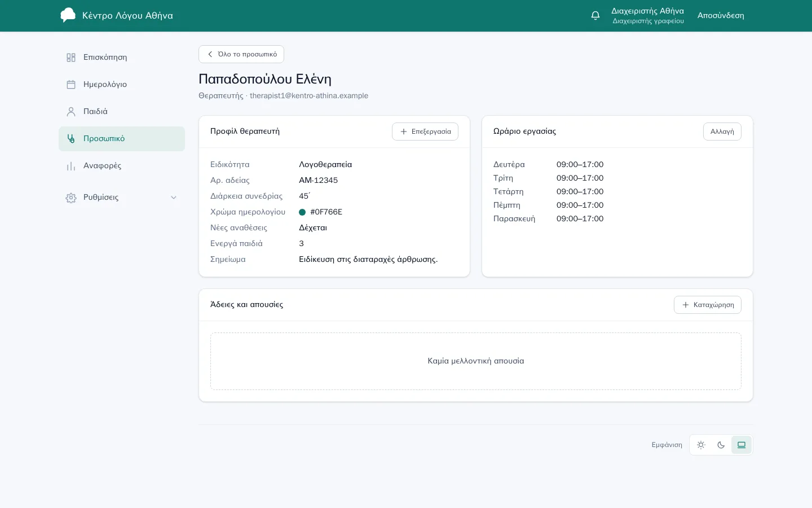The height and width of the screenshot is (508, 812).
Task: Open the Διαχειριστής Αθήνα user profile
Action: pyautogui.click(x=648, y=15)
